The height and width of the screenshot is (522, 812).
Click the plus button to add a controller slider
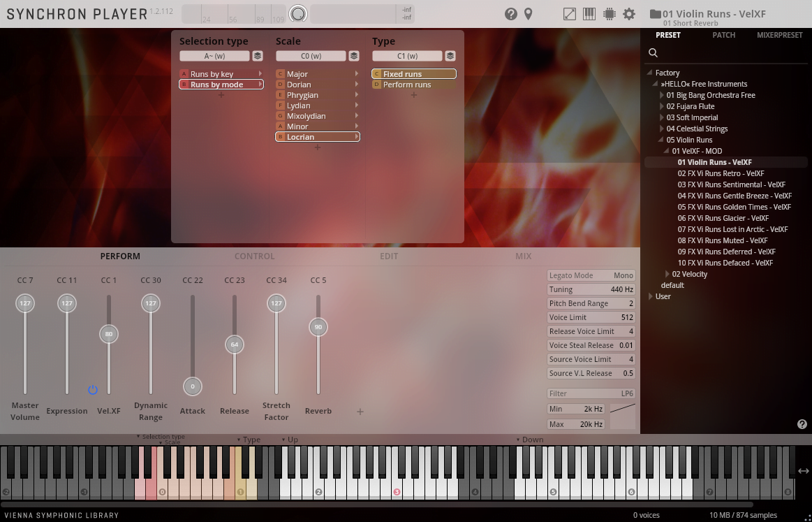360,412
